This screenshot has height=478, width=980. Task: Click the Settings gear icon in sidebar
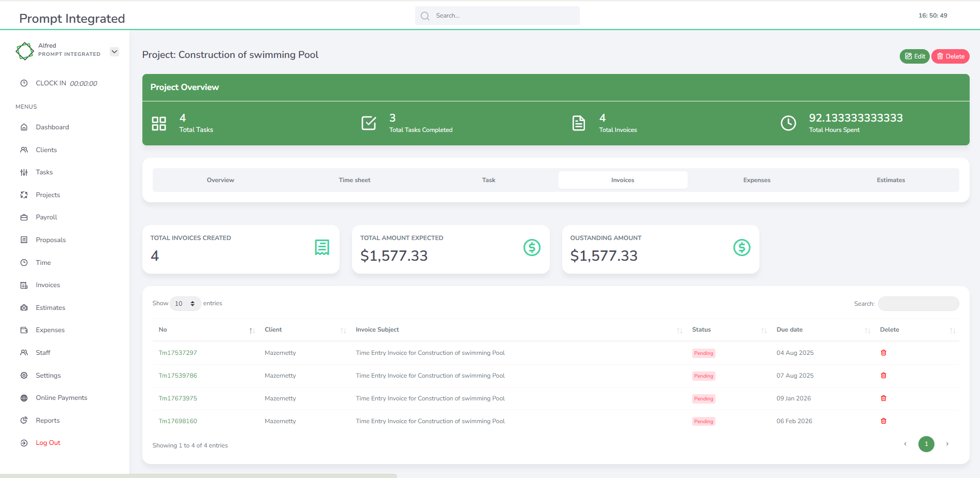[24, 376]
